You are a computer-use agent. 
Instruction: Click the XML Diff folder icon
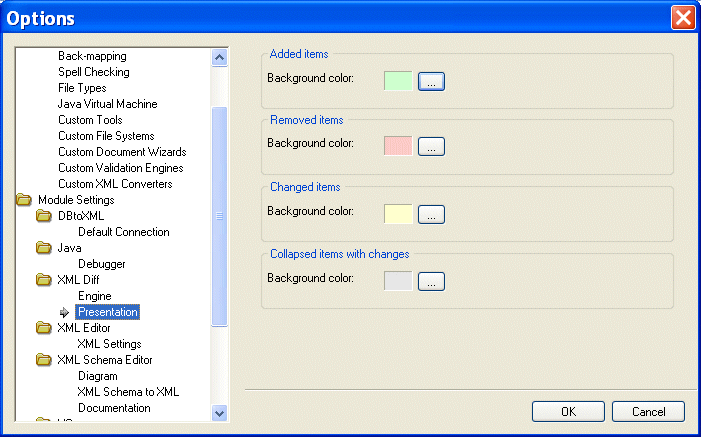pos(44,280)
